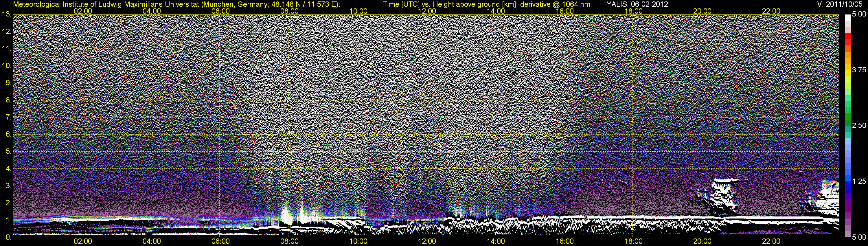Click the 5 km height axis label
Image resolution: width=868 pixels, height=246 pixels.
[x=8, y=152]
